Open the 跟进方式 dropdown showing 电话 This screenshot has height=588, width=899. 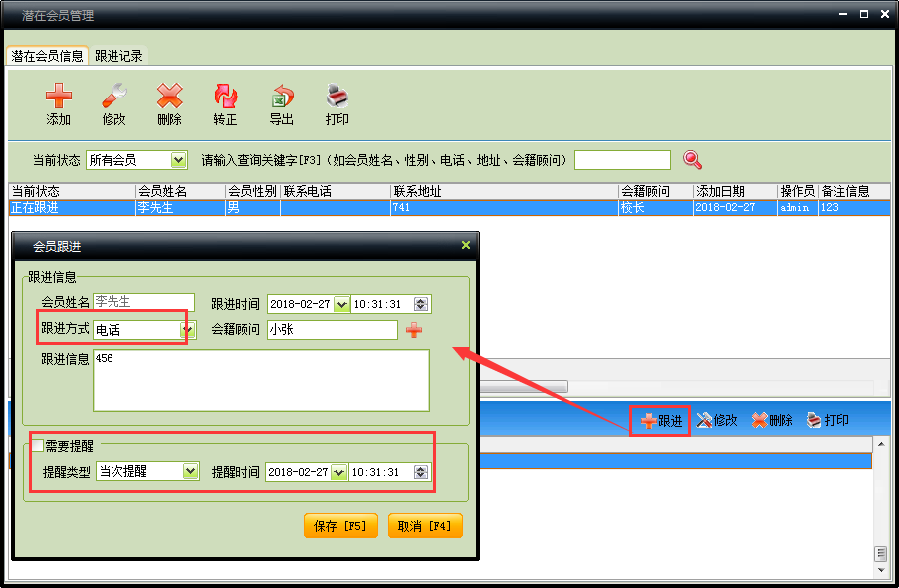click(x=188, y=330)
